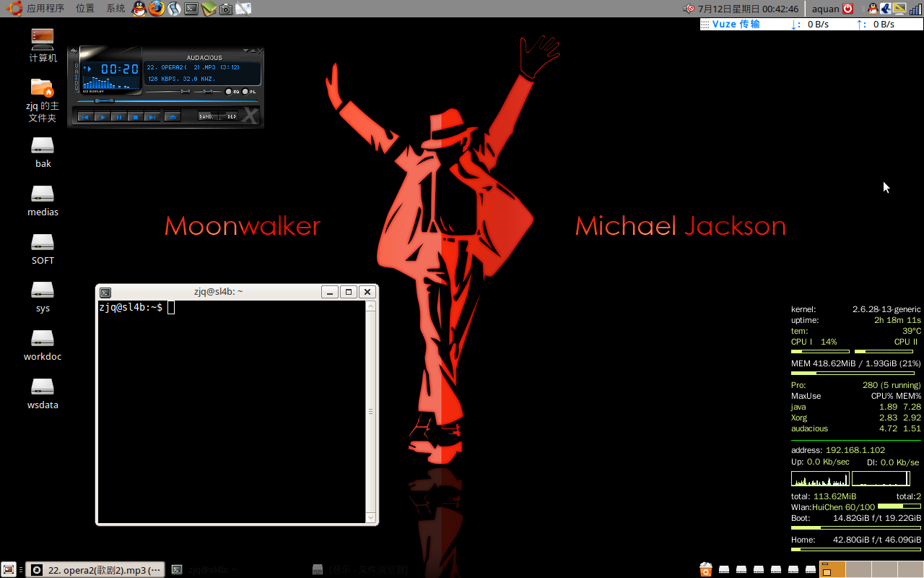Open the mail envelope launcher
This screenshot has height=578, width=924.
click(243, 9)
